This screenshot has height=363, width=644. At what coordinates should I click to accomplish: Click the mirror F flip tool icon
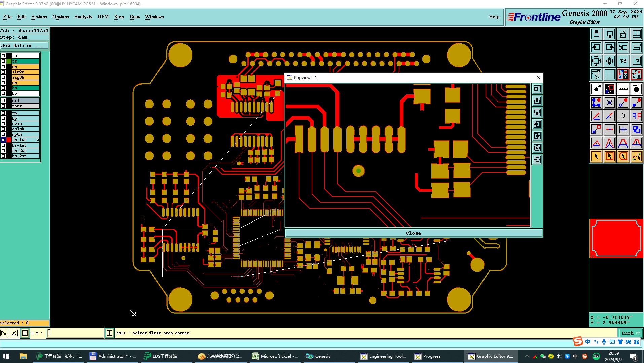pos(636,116)
